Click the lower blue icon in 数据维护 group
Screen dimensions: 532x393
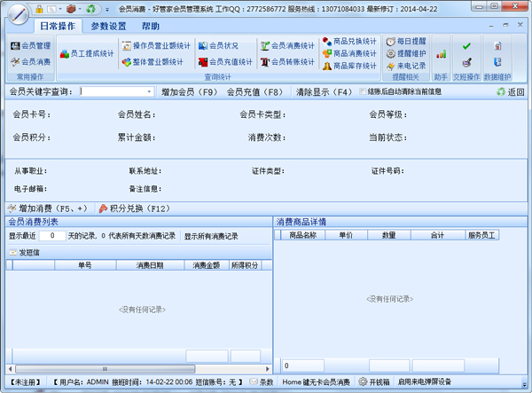tap(497, 62)
